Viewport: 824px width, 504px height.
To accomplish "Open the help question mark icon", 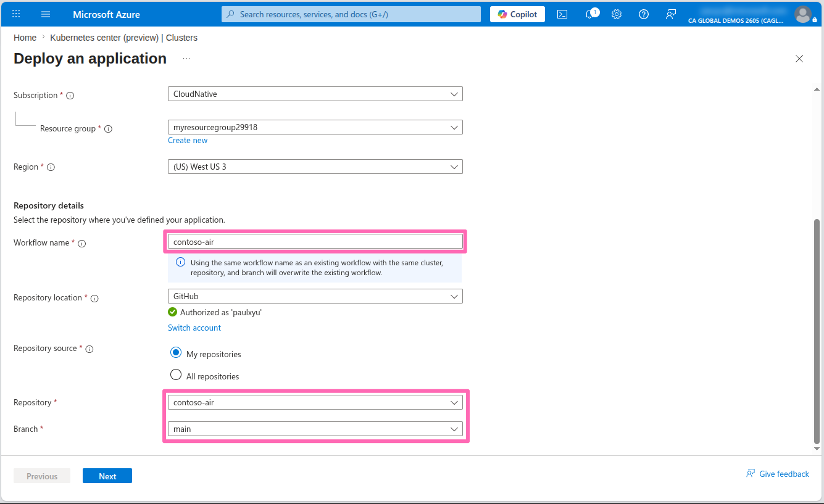I will coord(644,14).
